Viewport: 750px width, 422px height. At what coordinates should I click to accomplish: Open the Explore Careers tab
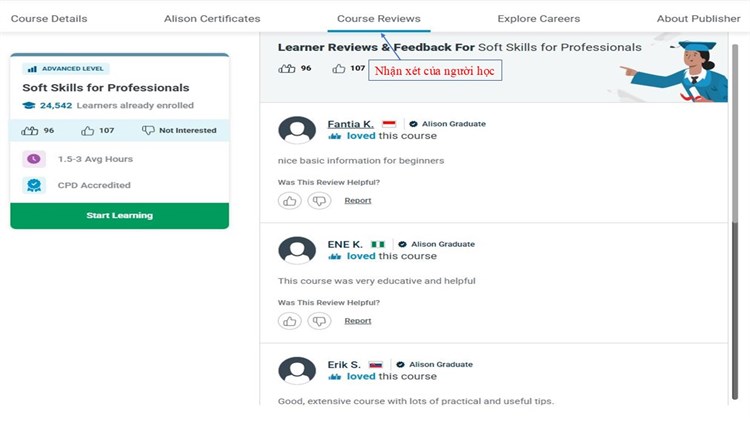[539, 19]
